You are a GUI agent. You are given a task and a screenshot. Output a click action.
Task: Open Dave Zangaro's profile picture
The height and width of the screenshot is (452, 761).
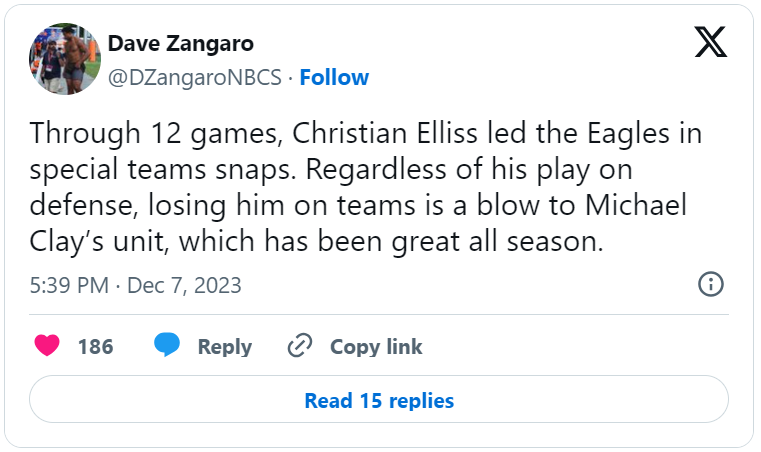pos(65,59)
